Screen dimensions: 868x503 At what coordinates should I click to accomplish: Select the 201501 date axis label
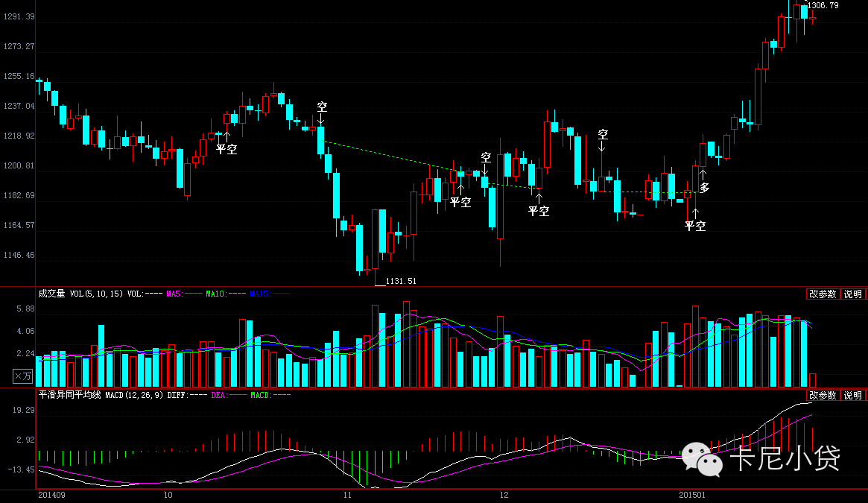point(692,495)
